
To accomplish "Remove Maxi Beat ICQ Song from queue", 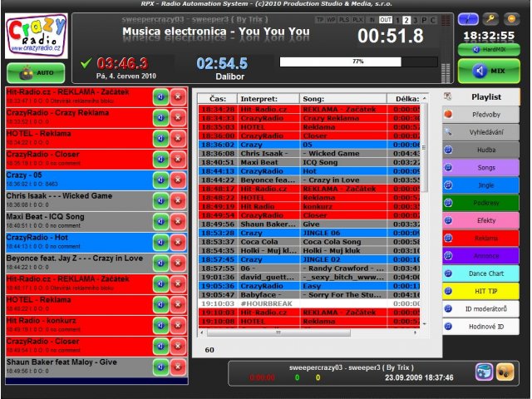I will [178, 223].
